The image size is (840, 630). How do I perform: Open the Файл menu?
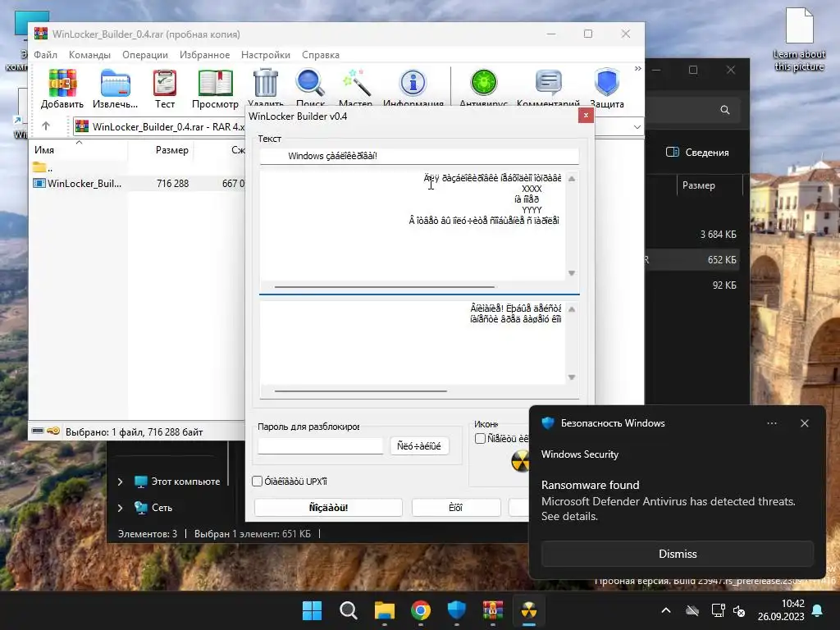click(x=46, y=55)
